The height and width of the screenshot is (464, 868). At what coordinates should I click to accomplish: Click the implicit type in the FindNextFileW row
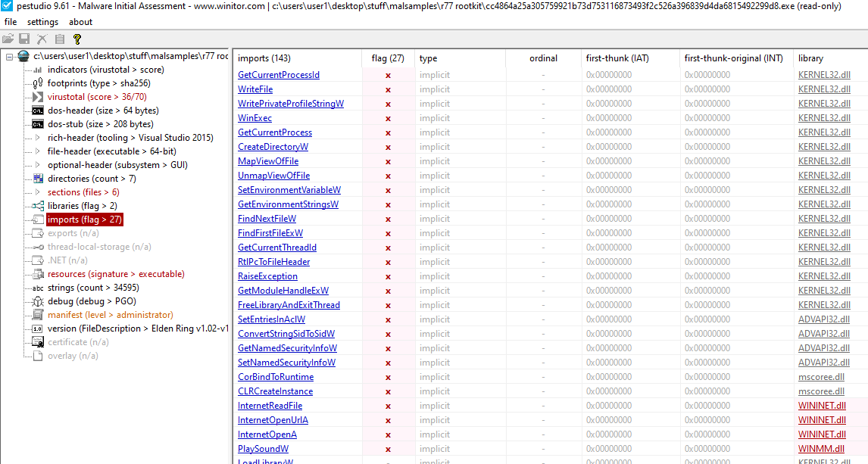pyautogui.click(x=435, y=219)
